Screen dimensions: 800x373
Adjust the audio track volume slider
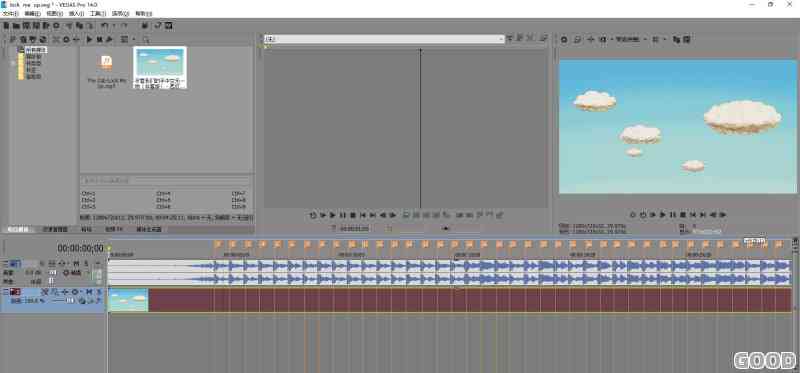click(x=53, y=272)
